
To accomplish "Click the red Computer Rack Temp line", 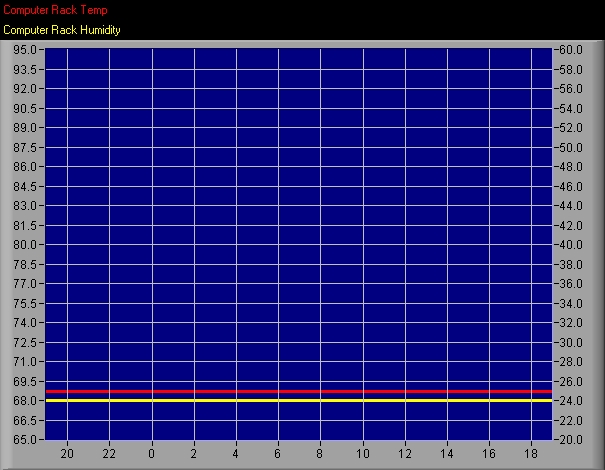I will pos(298,392).
